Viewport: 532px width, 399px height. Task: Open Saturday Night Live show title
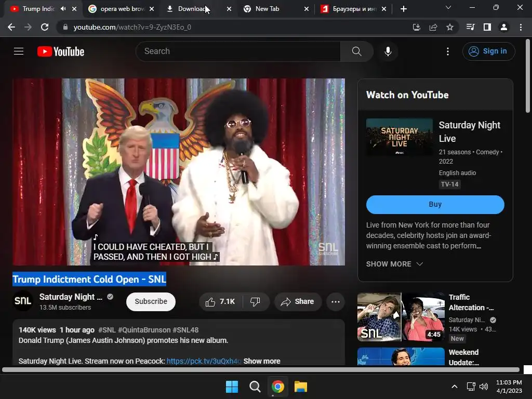[469, 131]
